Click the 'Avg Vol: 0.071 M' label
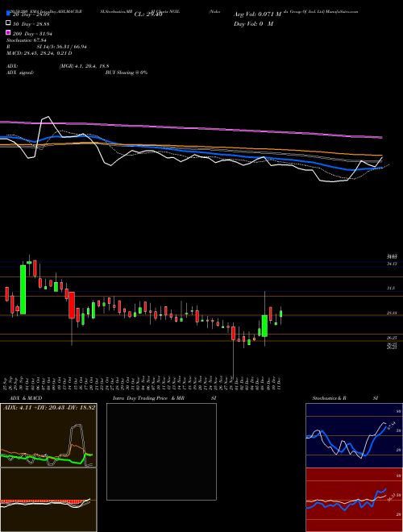The width and height of the screenshot is (403, 532). click(257, 15)
